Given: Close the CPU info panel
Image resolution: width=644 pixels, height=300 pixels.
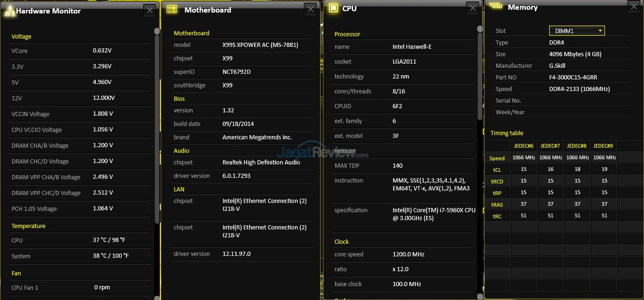Looking at the screenshot, I should tap(473, 8).
